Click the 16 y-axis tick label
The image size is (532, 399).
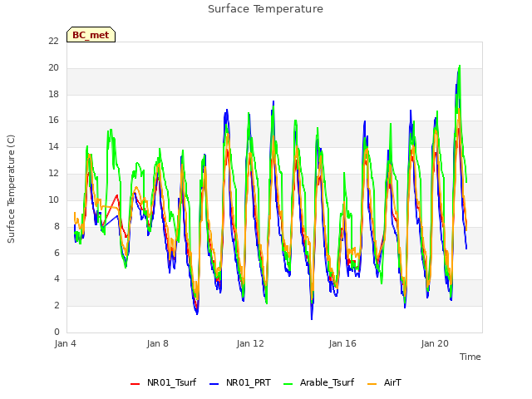[53, 120]
